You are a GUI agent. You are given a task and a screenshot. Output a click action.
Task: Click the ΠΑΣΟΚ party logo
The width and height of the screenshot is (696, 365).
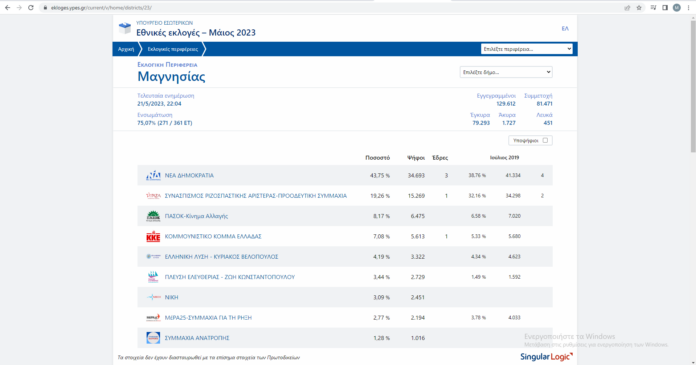[153, 216]
